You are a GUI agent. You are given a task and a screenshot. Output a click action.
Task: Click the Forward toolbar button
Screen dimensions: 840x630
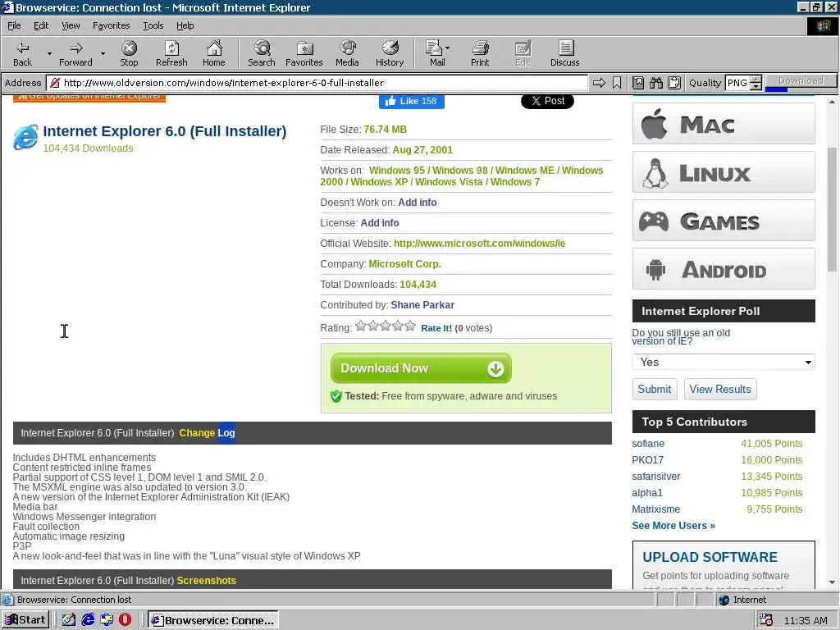point(75,53)
